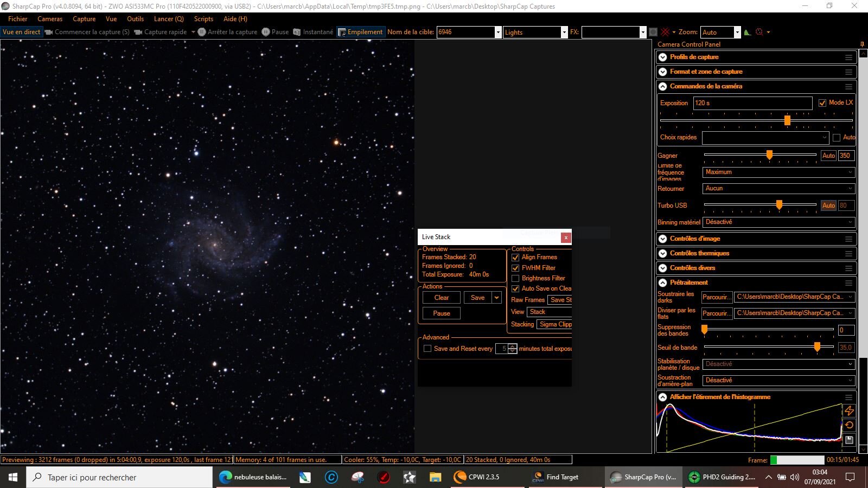Open the Binning matériel dropdown
Image resolution: width=868 pixels, height=488 pixels.
tap(779, 222)
